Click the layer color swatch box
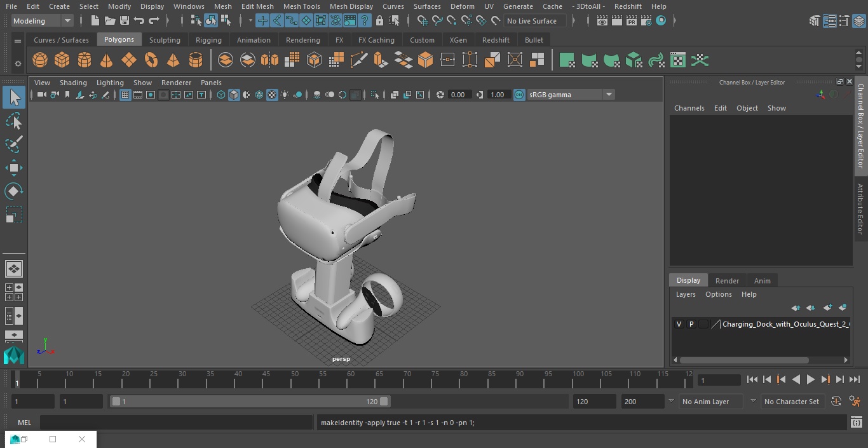The image size is (868, 448). [x=703, y=324]
